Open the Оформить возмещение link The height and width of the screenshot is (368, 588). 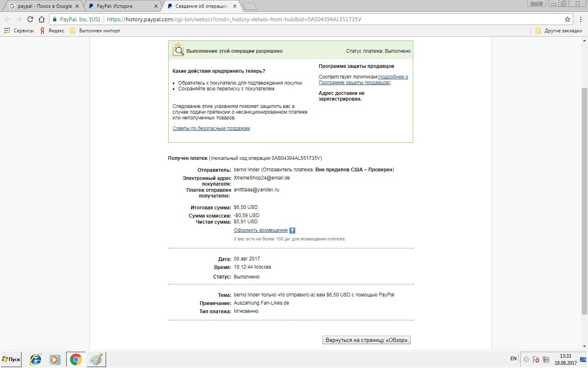click(261, 230)
